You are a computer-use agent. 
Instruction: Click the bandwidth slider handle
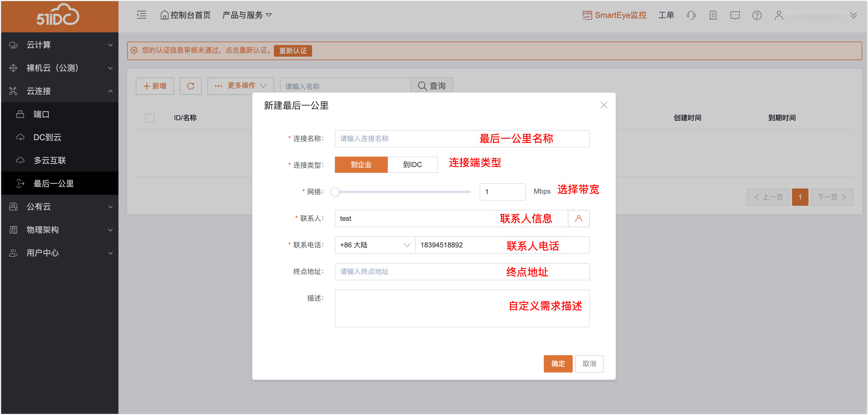[335, 192]
